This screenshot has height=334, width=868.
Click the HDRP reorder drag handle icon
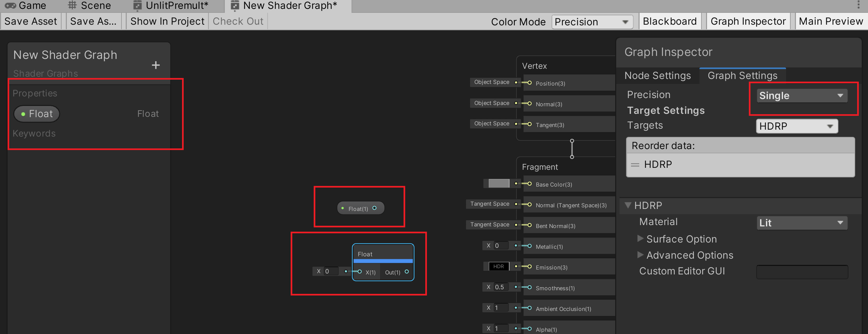pyautogui.click(x=635, y=165)
